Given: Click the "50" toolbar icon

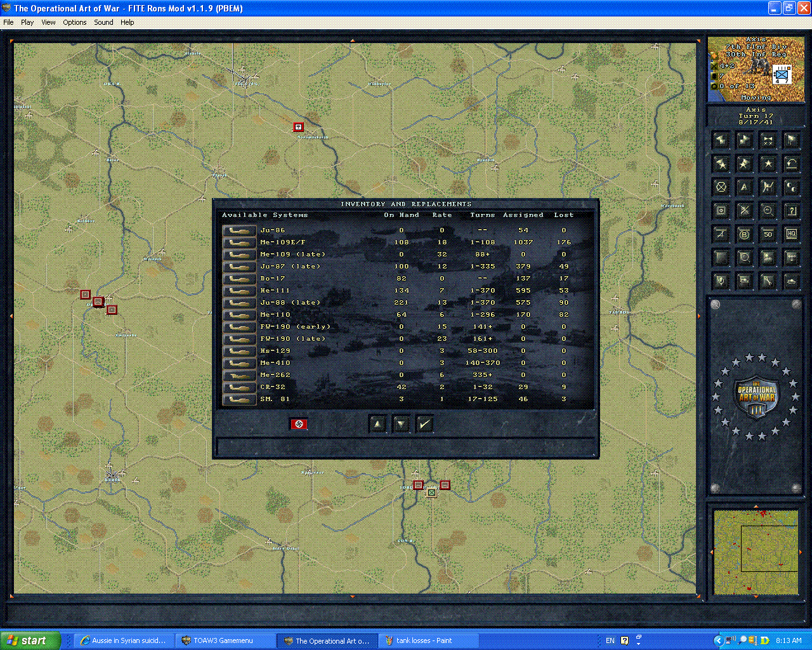Looking at the screenshot, I should pyautogui.click(x=768, y=234).
